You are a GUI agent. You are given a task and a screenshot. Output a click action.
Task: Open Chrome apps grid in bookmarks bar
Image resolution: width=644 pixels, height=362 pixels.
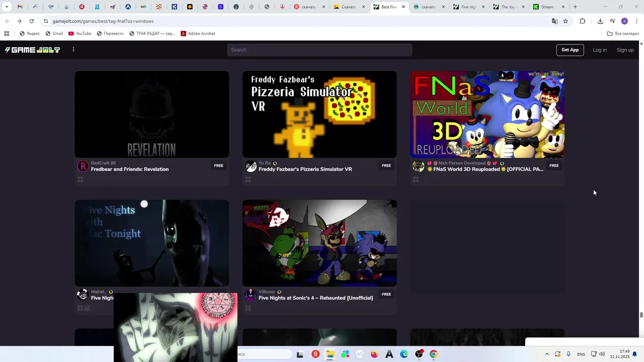tap(7, 34)
